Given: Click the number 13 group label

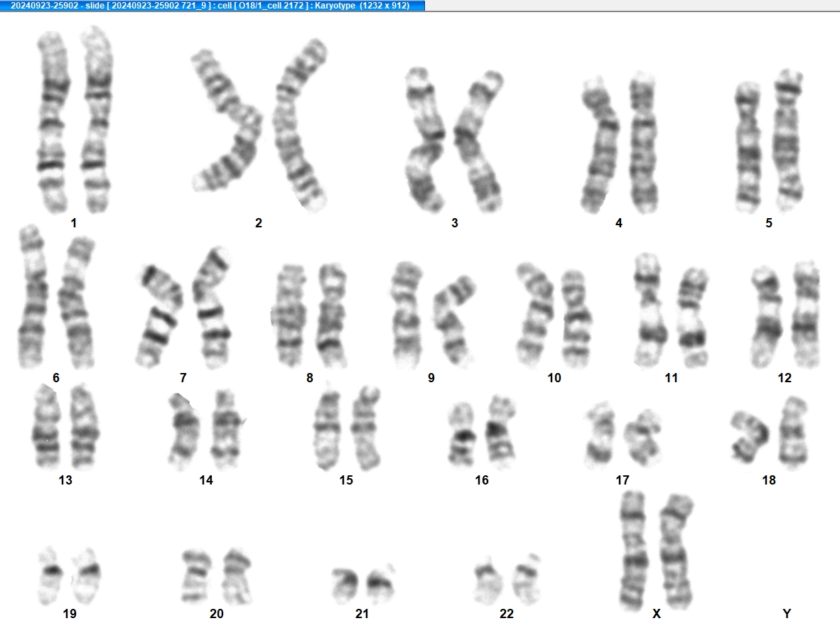Looking at the screenshot, I should click(65, 480).
